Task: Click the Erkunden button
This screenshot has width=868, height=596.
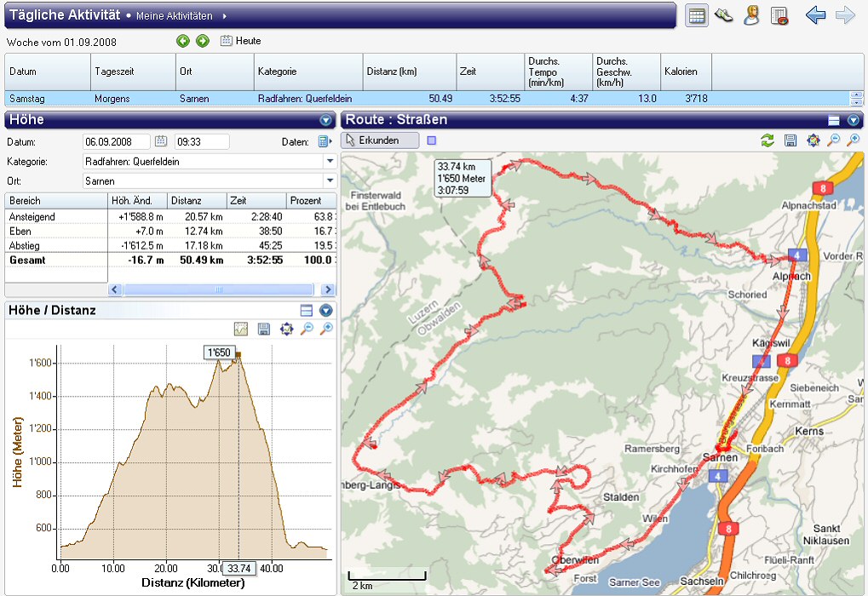Action: pos(380,140)
